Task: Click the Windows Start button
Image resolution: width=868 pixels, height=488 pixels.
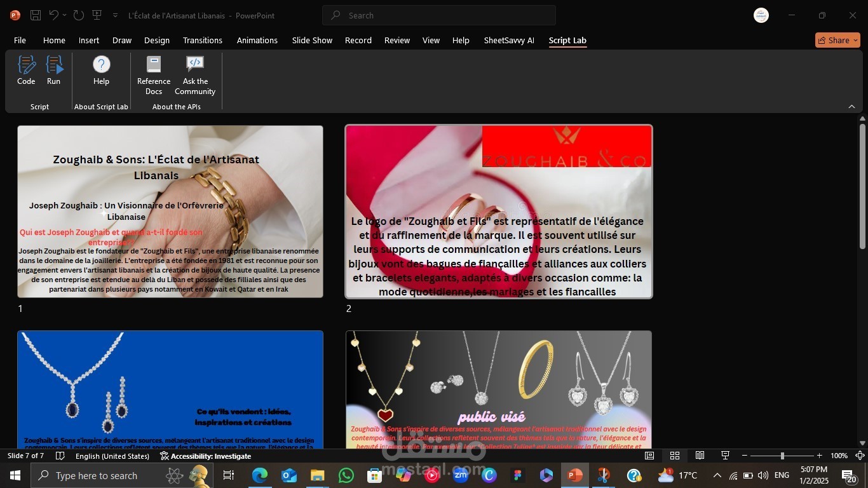Action: [15, 475]
